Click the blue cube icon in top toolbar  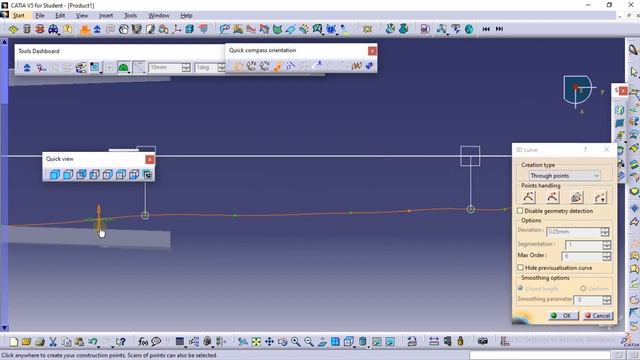click(190, 29)
